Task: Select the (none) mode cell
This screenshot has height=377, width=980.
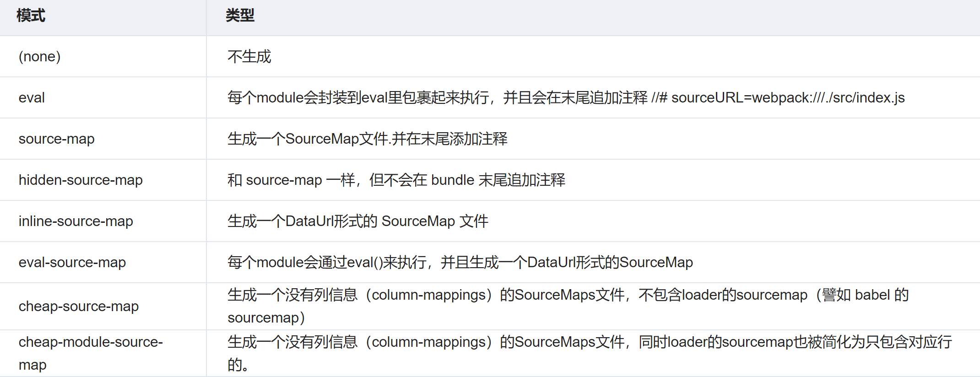Action: (103, 56)
